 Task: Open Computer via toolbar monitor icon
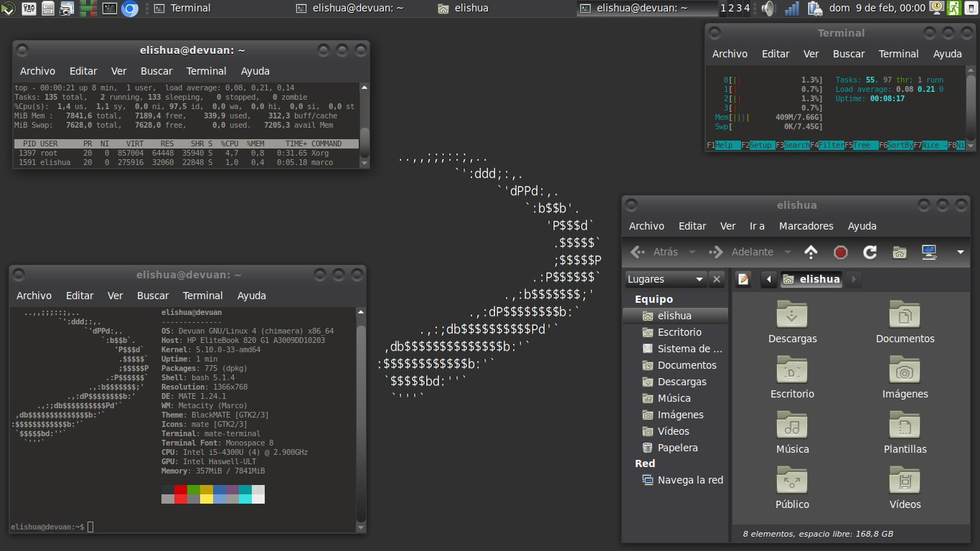click(x=929, y=252)
